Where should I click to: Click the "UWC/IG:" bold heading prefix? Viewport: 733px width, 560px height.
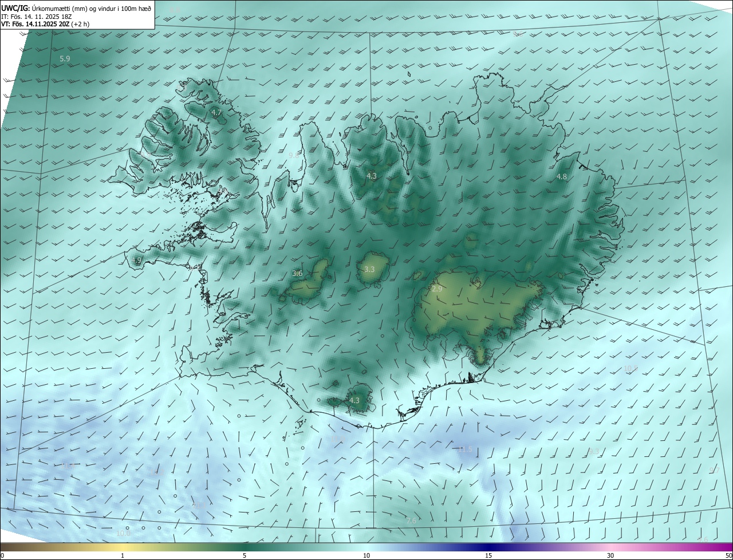(15, 8)
